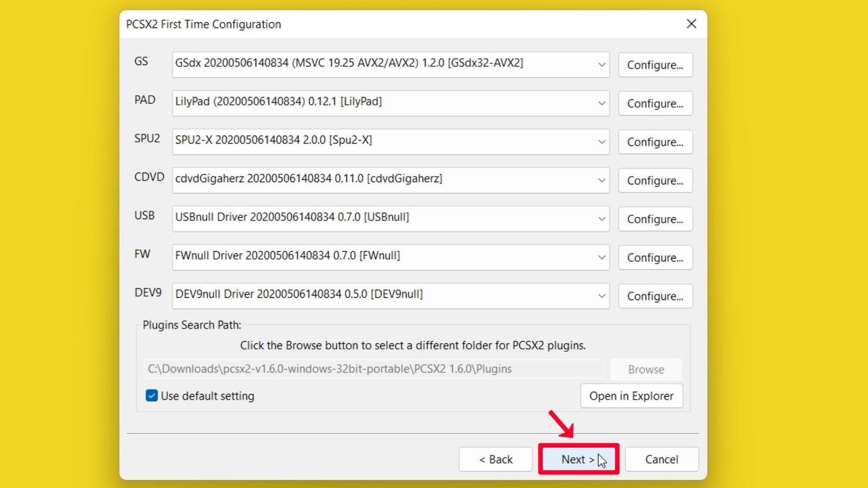The image size is (868, 488).
Task: Click the Browse button instruction text
Action: [413, 345]
